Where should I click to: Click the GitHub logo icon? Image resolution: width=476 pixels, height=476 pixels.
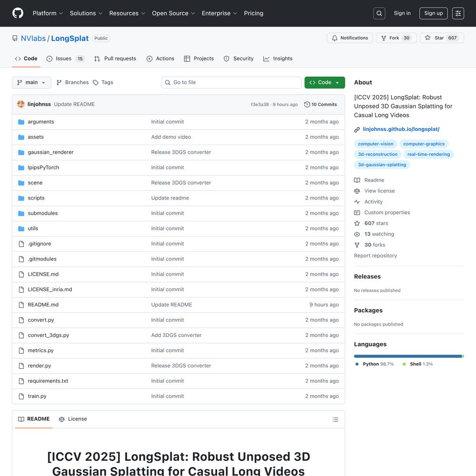click(18, 13)
